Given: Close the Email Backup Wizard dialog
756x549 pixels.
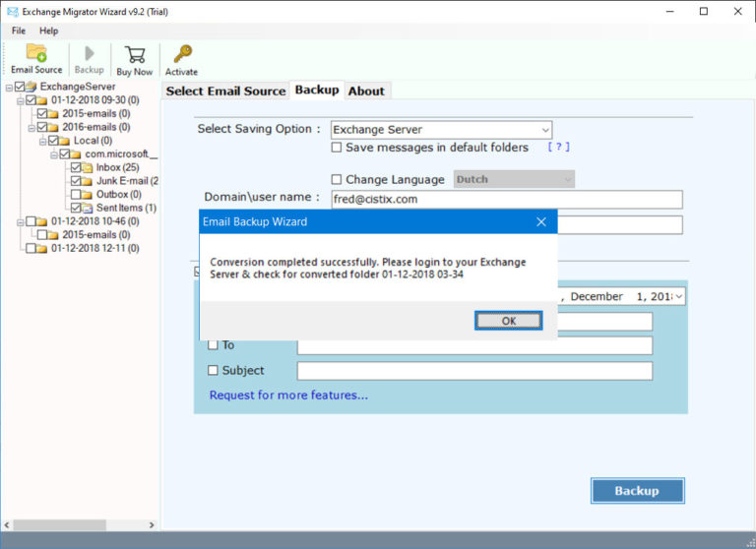Looking at the screenshot, I should click(541, 221).
